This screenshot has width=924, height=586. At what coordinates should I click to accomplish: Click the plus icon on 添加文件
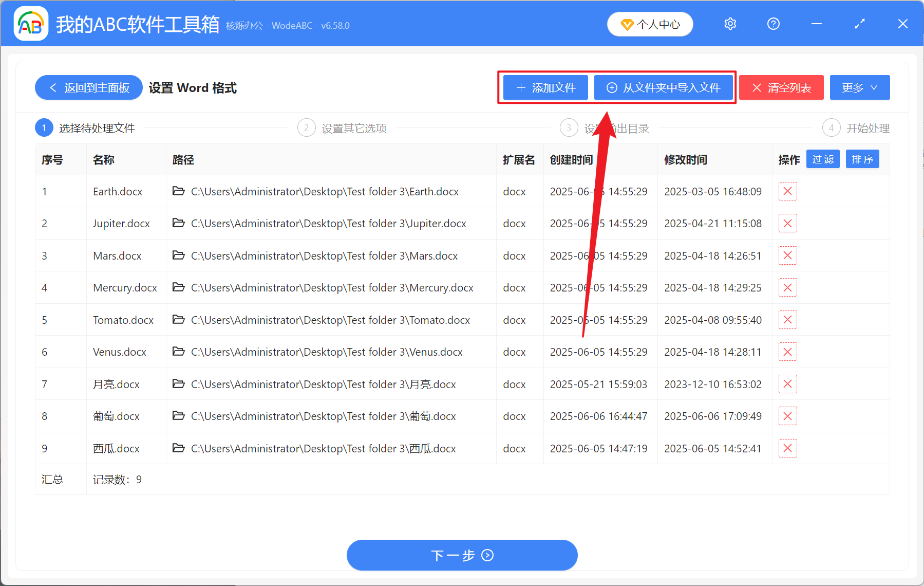coord(520,87)
